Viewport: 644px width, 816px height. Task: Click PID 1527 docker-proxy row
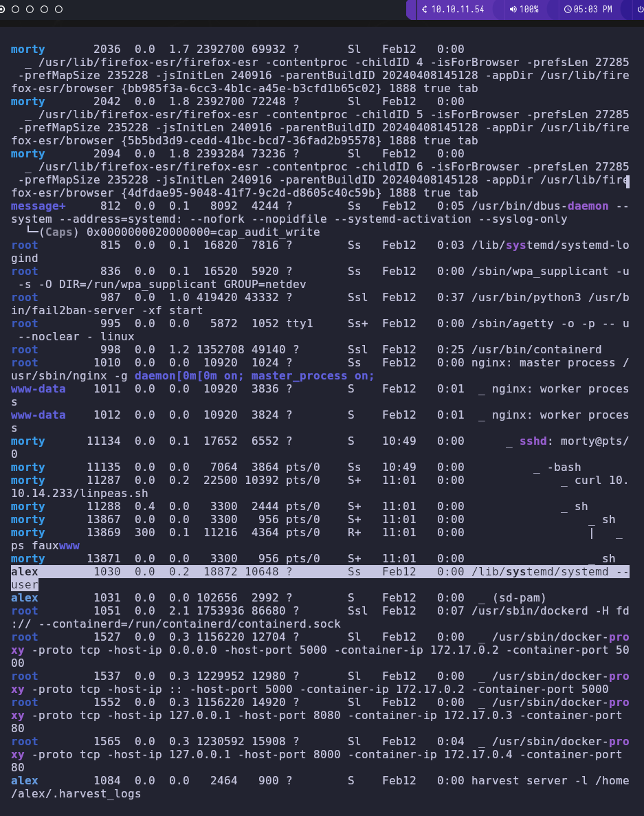pyautogui.click(x=107, y=637)
